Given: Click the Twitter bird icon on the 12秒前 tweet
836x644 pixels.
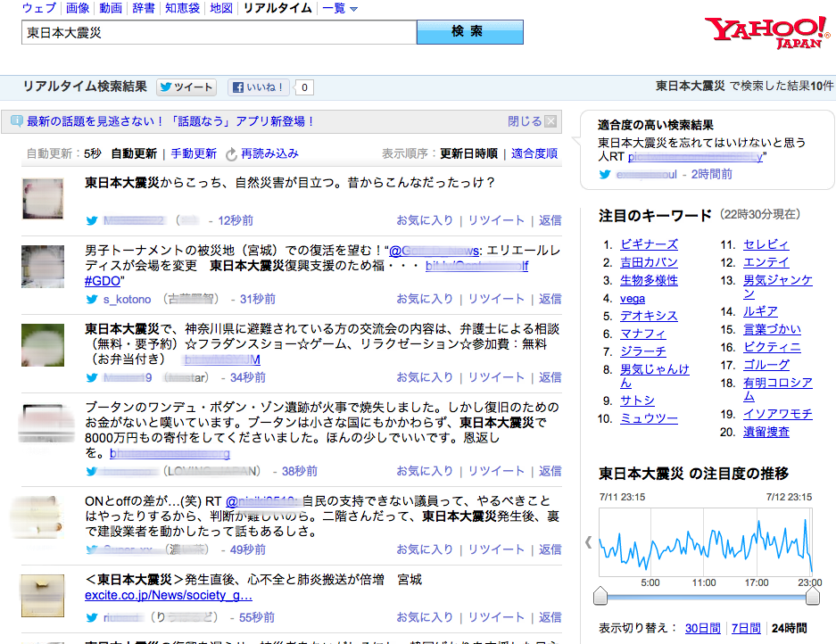Looking at the screenshot, I should (x=92, y=220).
